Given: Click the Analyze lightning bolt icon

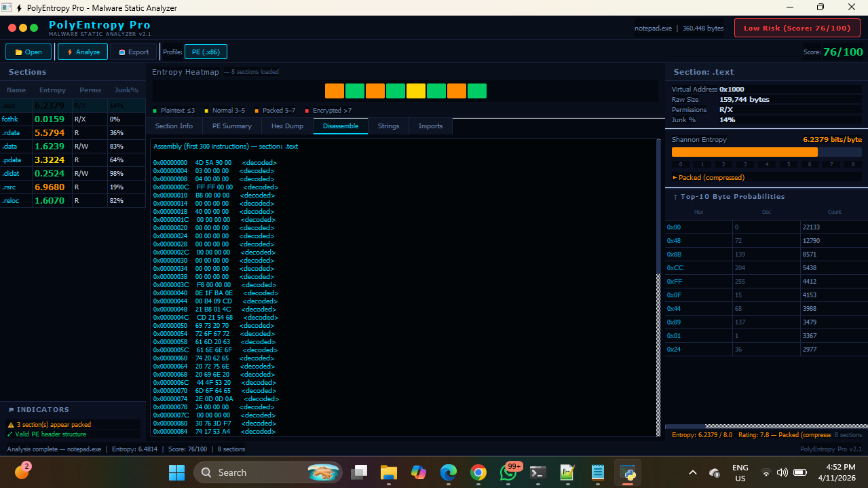Looking at the screenshot, I should [70, 52].
